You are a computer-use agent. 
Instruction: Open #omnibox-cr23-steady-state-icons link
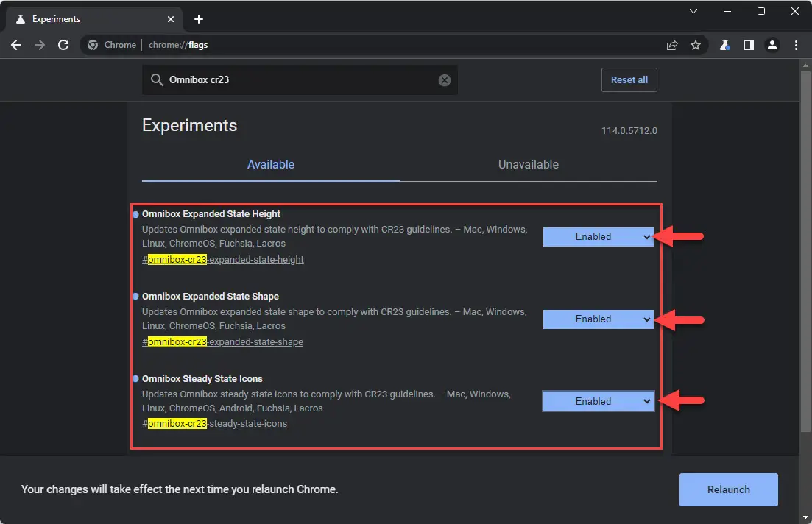[214, 424]
